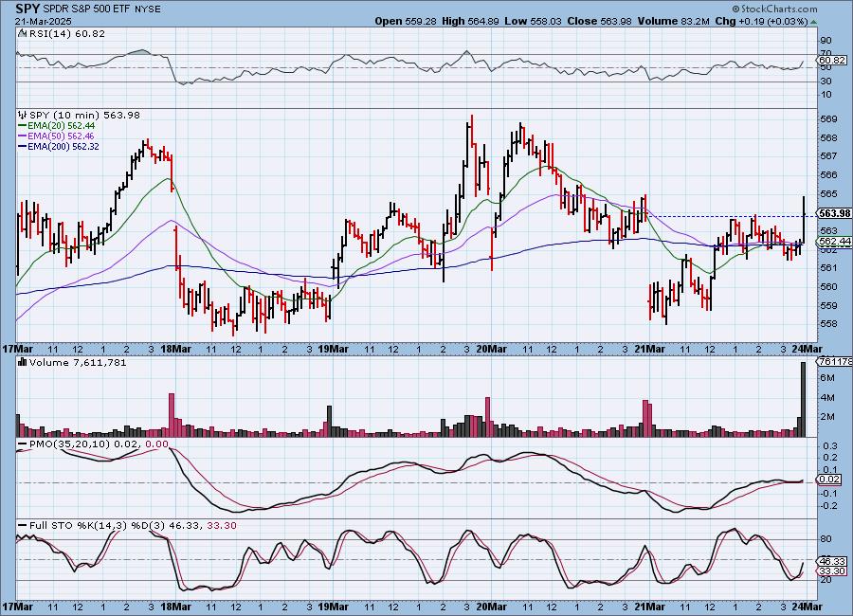Click the 'Volume 7,611,781' panel label
The height and width of the screenshot is (616, 853).
(x=78, y=362)
